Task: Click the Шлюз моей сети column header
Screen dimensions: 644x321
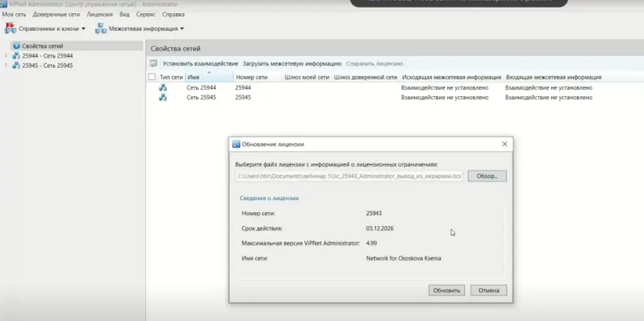Action: pos(307,77)
